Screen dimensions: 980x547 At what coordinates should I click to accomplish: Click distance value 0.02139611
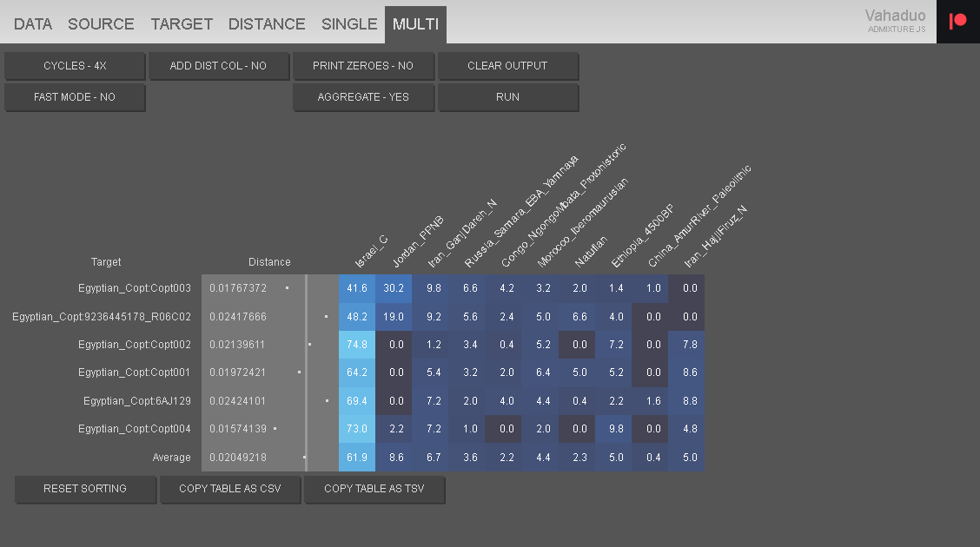237,345
